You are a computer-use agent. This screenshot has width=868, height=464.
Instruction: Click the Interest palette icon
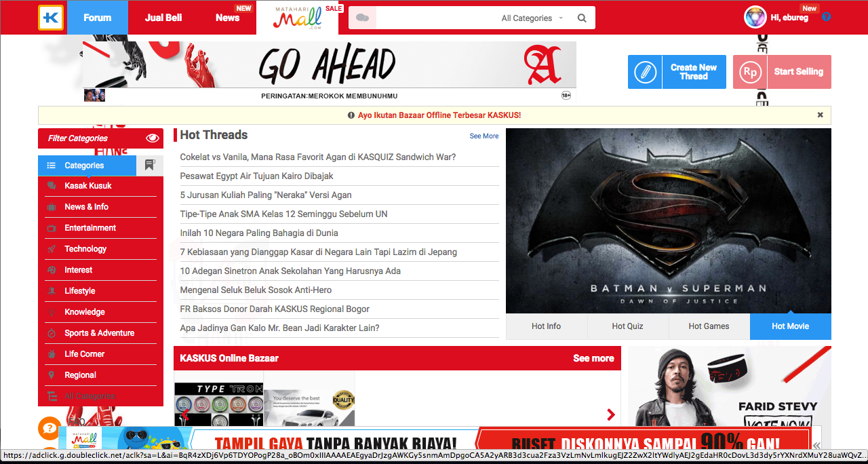51,270
